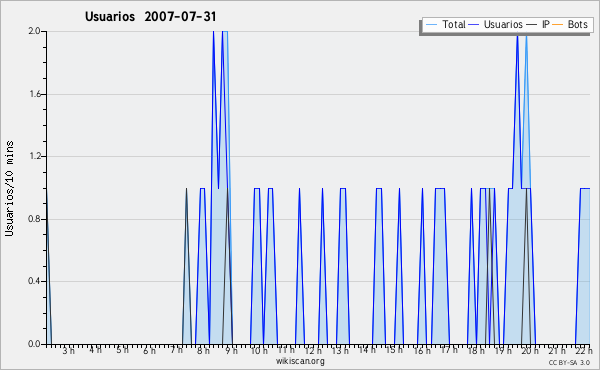Click the '16 h' x-axis label
Screen dimensions: 600x370
422,351
